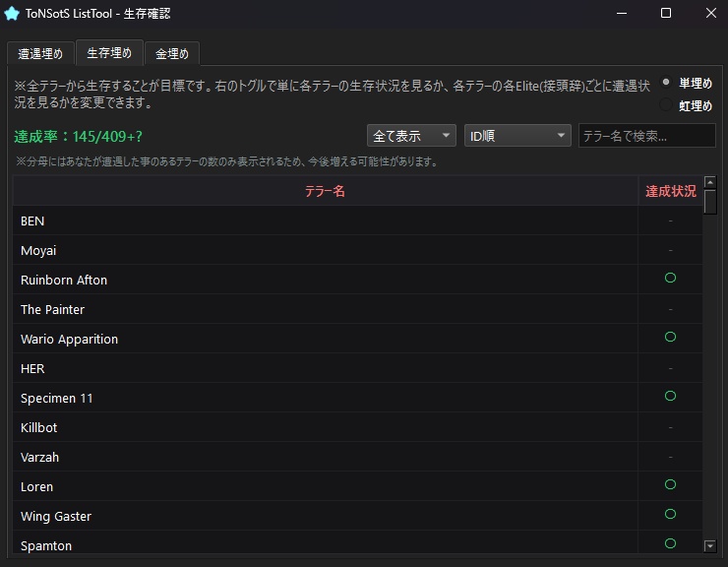
Task: Click the vertical scrollbar thumb
Action: [710, 202]
